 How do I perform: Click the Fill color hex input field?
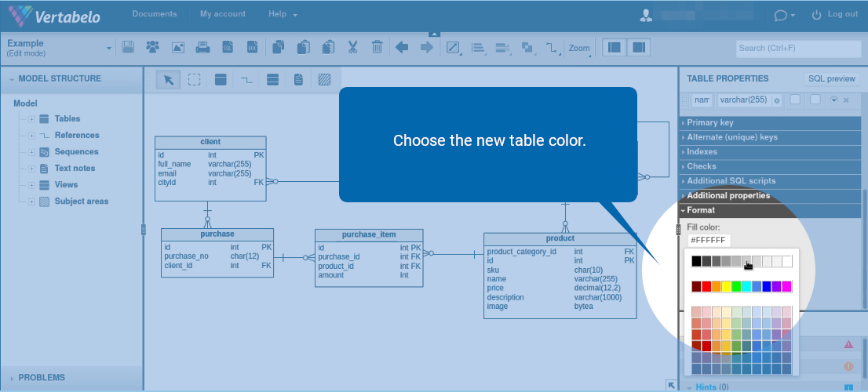tap(709, 241)
